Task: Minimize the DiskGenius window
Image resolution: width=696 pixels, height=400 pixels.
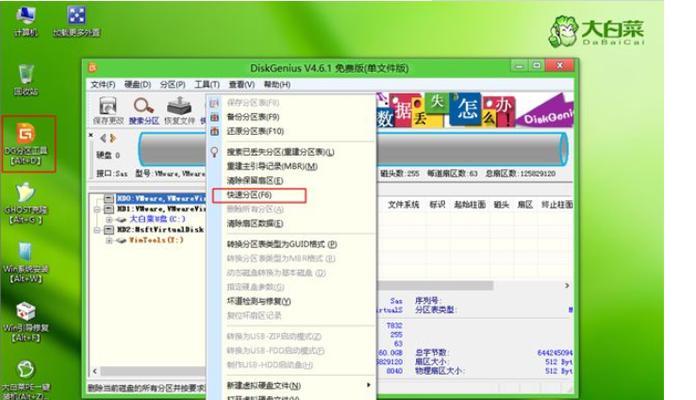Action: tap(519, 66)
